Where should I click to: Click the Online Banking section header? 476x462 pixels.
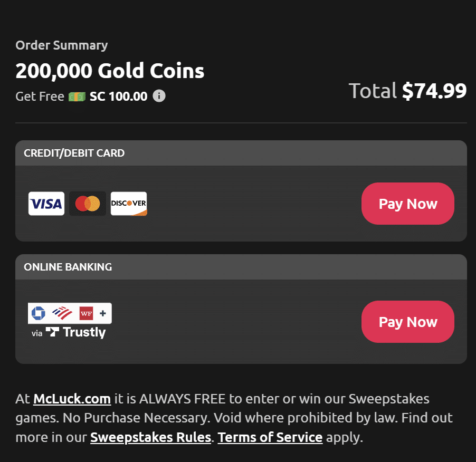(68, 267)
